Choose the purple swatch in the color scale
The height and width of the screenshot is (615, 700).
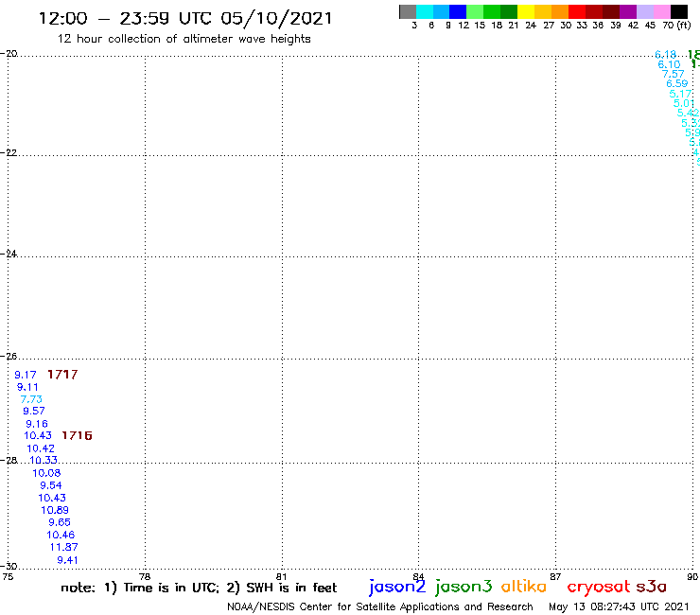point(628,11)
